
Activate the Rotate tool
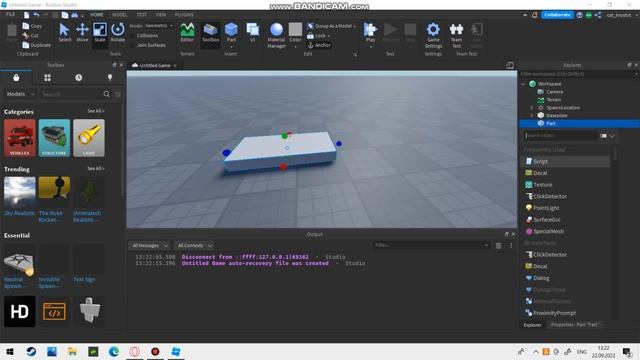[118, 32]
